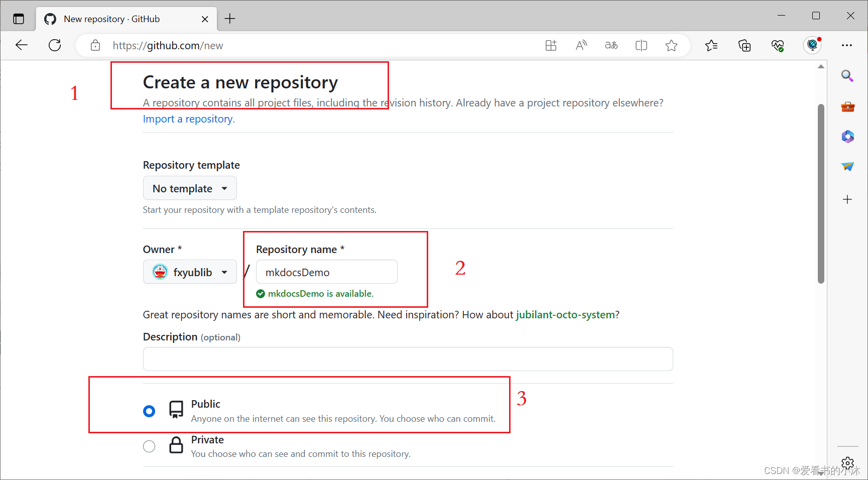Maximize the browser window
868x480 pixels.
pos(816,16)
